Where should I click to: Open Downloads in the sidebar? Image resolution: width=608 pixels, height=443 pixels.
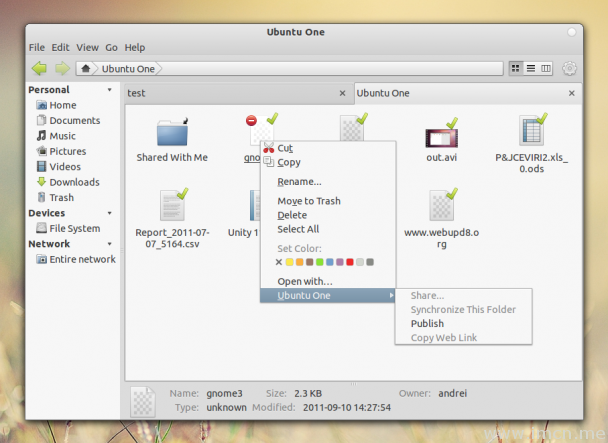click(68, 182)
